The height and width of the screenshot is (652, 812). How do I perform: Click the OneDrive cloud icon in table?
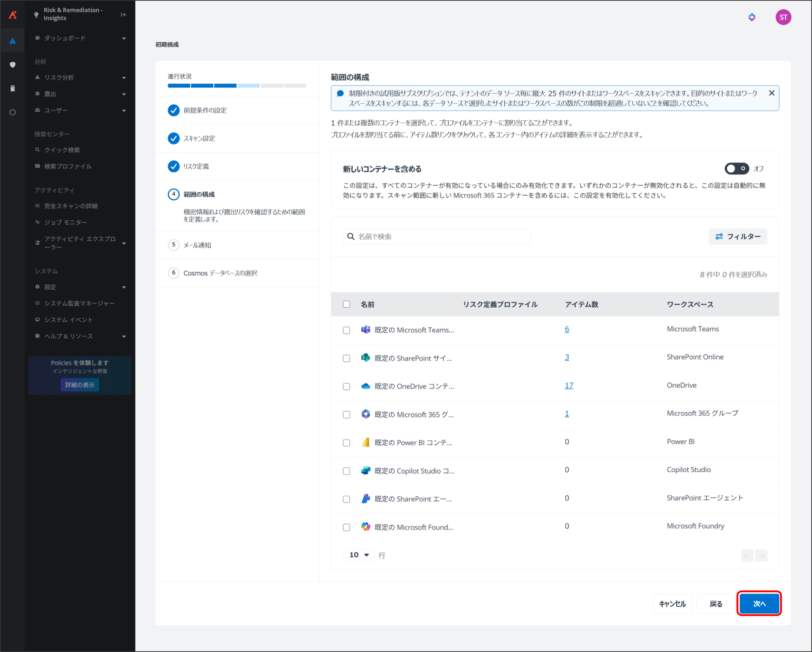click(x=365, y=386)
